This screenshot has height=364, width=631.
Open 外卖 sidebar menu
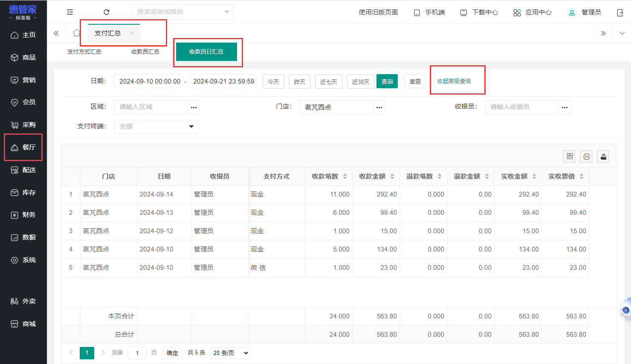pyautogui.click(x=23, y=301)
